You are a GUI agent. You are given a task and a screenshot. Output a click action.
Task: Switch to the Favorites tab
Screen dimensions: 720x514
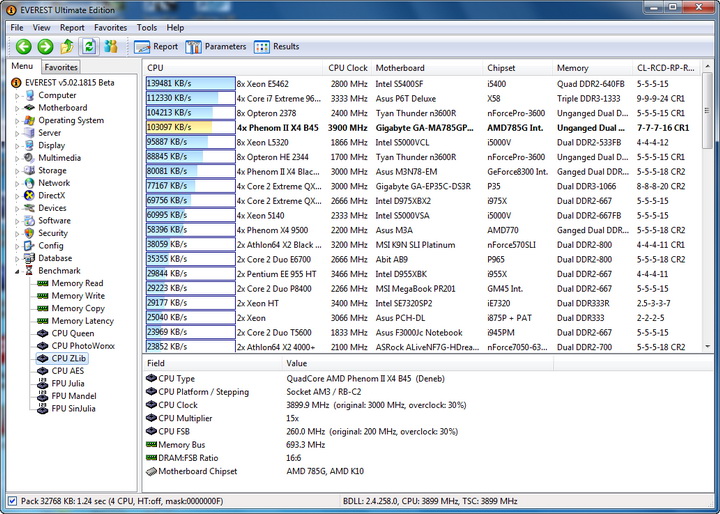point(61,67)
